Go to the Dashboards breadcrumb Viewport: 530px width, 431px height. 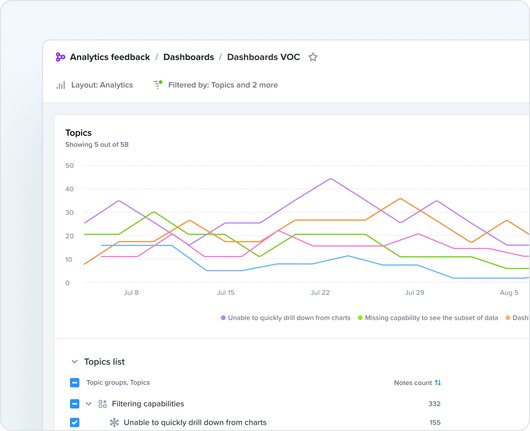(x=189, y=57)
